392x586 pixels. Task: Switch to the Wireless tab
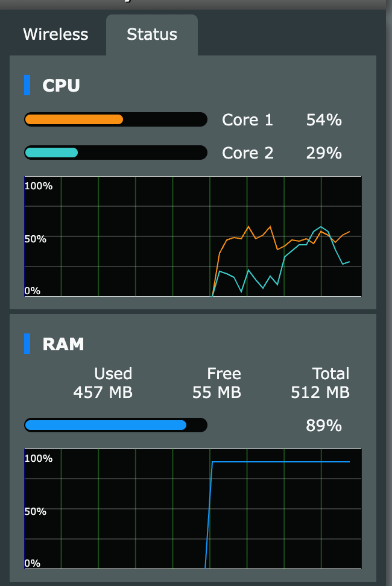55,34
